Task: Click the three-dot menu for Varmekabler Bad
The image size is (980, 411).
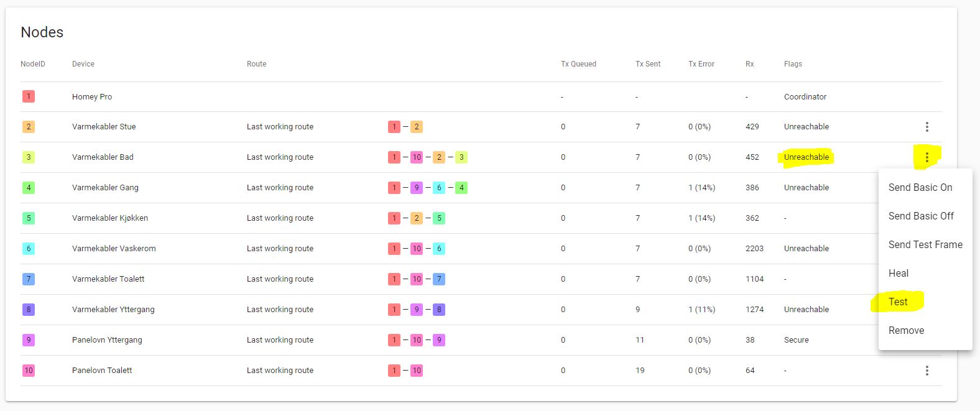Action: [927, 157]
